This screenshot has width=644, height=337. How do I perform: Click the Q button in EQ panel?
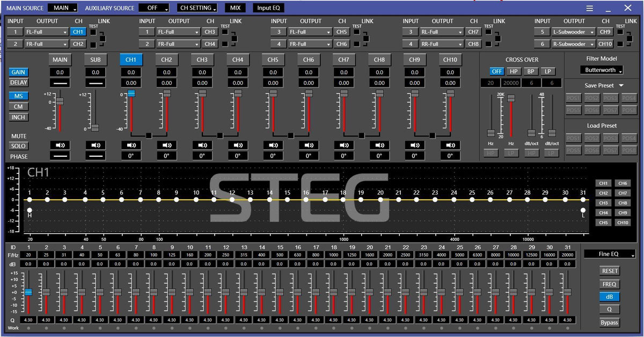pos(610,310)
